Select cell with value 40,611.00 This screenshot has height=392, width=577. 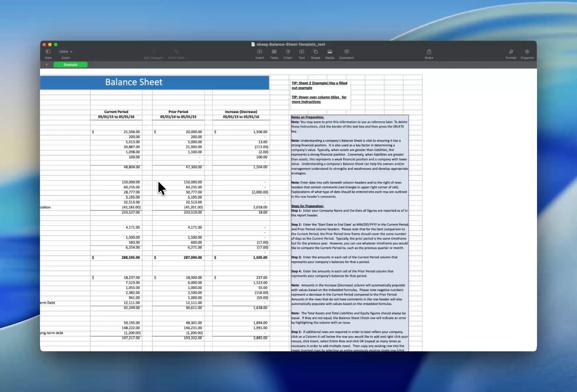[x=193, y=308]
